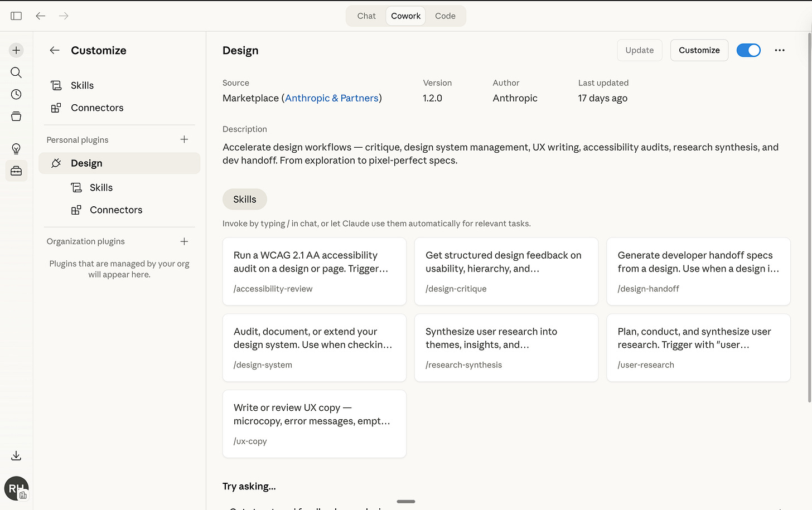Switch to the Chat tab
This screenshot has width=812, height=510.
(366, 16)
